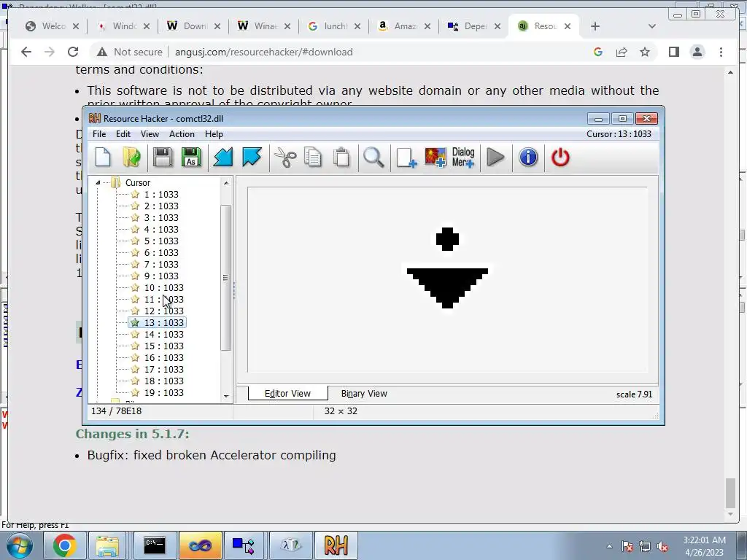The image size is (747, 560).
Task: Click the cursor image preview
Action: [x=447, y=268]
